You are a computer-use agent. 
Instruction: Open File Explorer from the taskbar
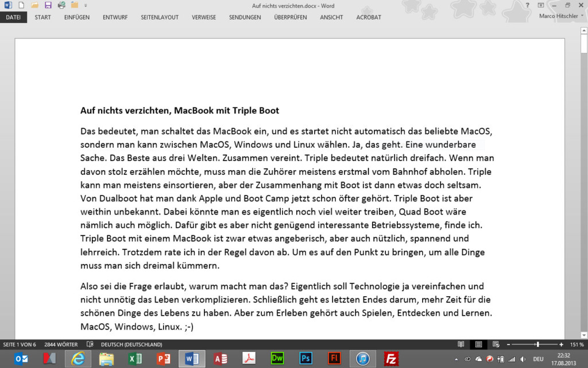click(x=106, y=359)
